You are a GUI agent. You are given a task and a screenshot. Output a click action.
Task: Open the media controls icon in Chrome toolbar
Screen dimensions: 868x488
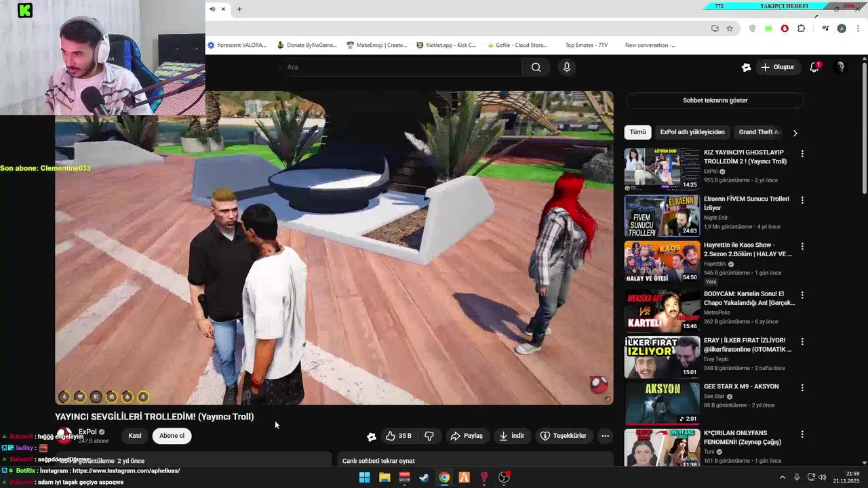[x=825, y=28]
